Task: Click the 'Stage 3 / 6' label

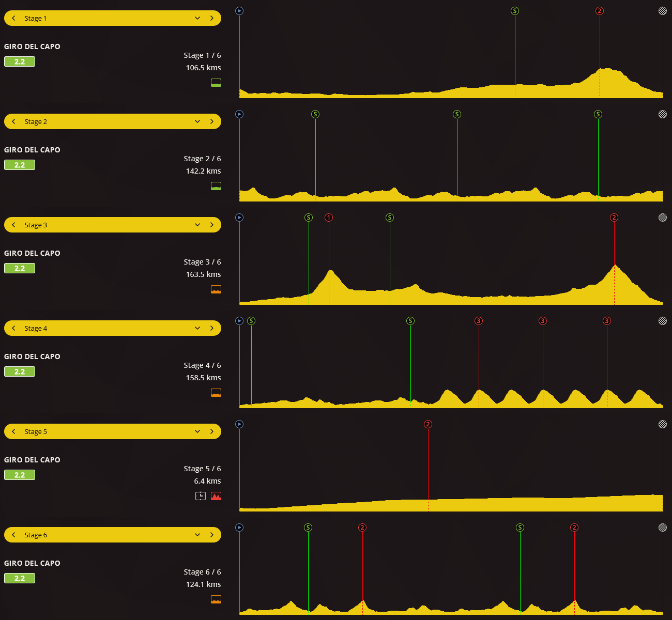Action: click(202, 262)
